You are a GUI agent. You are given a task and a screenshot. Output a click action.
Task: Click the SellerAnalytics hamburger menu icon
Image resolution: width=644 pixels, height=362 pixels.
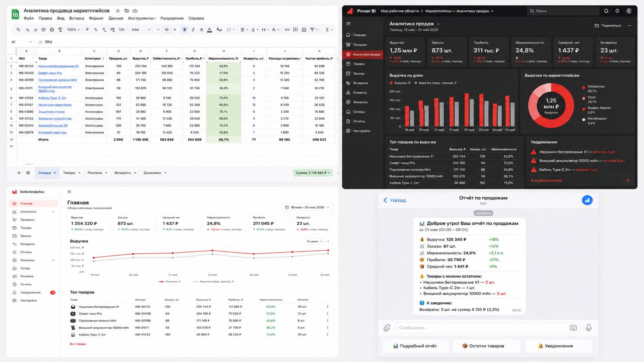coord(69,192)
